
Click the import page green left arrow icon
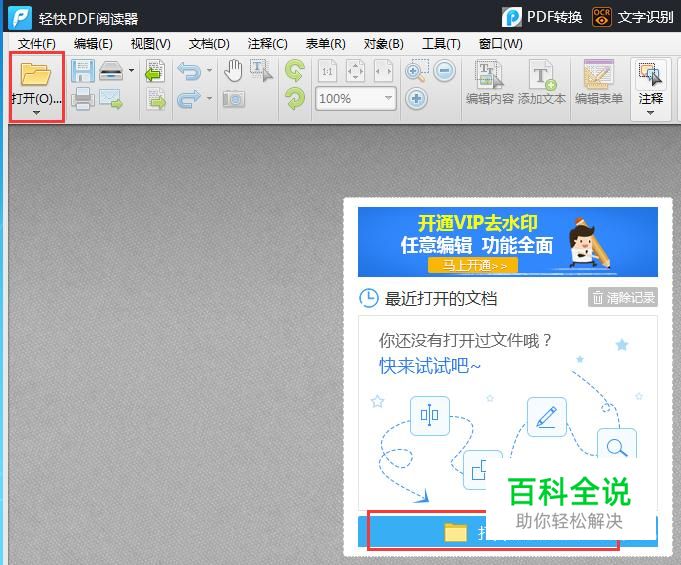tap(155, 71)
